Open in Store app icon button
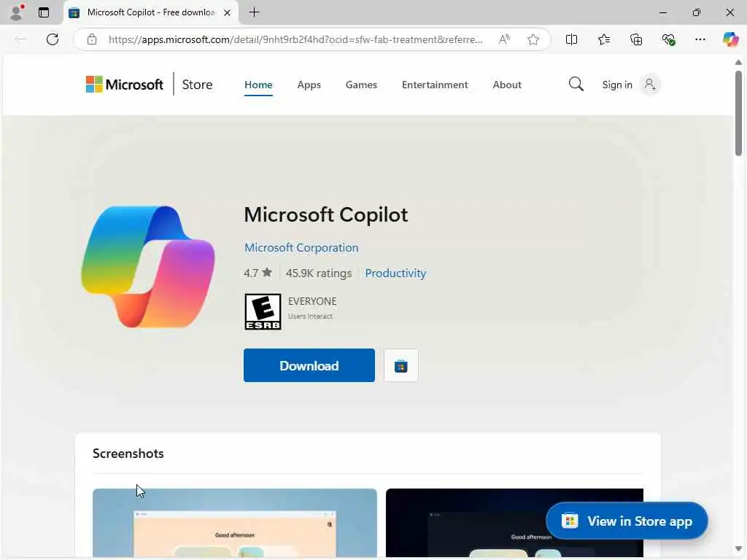This screenshot has width=747, height=560. click(400, 366)
